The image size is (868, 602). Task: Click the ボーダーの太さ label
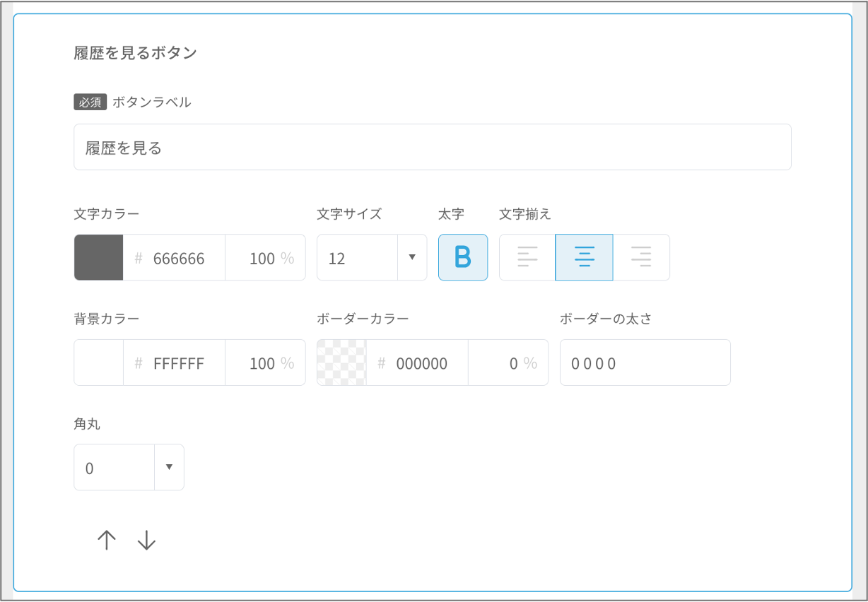pos(606,318)
